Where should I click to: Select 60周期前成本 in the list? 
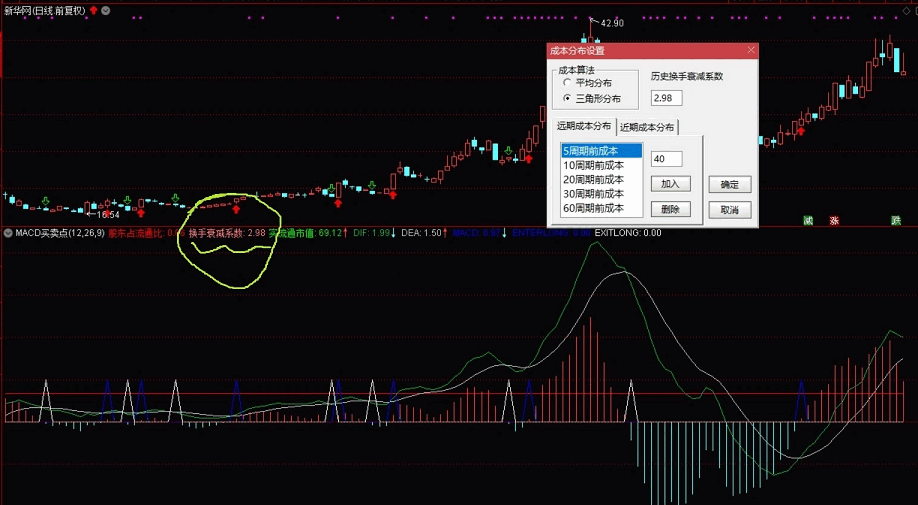pos(601,208)
